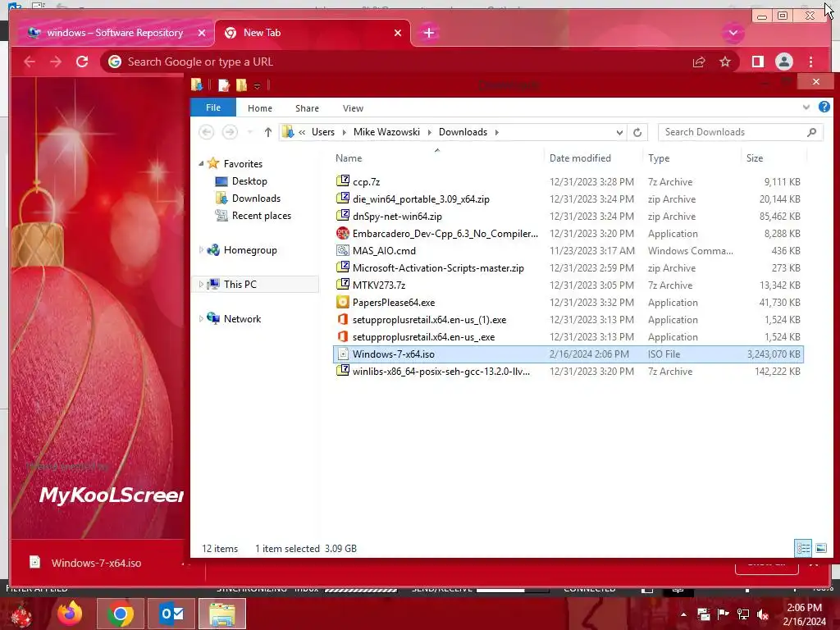
Task: Open Outlook from the taskbar
Action: [x=172, y=614]
